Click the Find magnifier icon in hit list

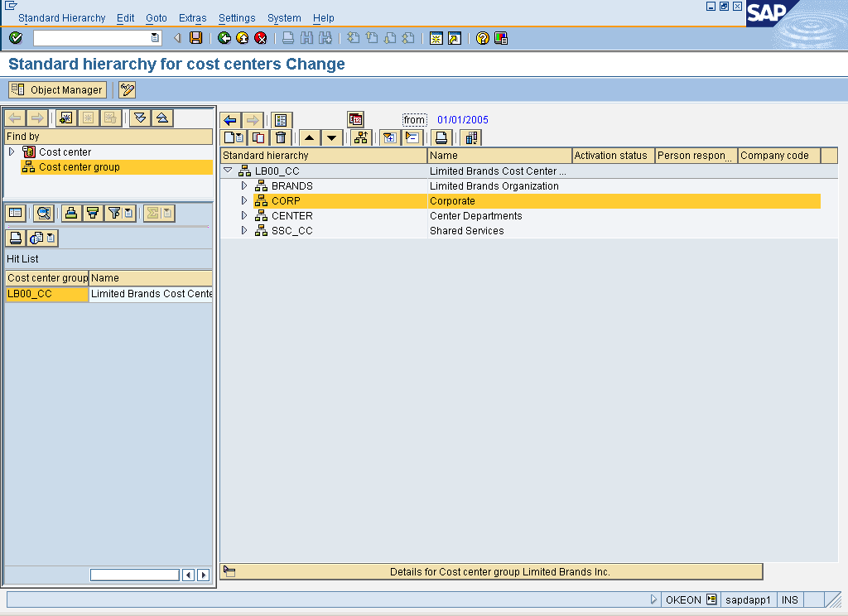(x=43, y=213)
